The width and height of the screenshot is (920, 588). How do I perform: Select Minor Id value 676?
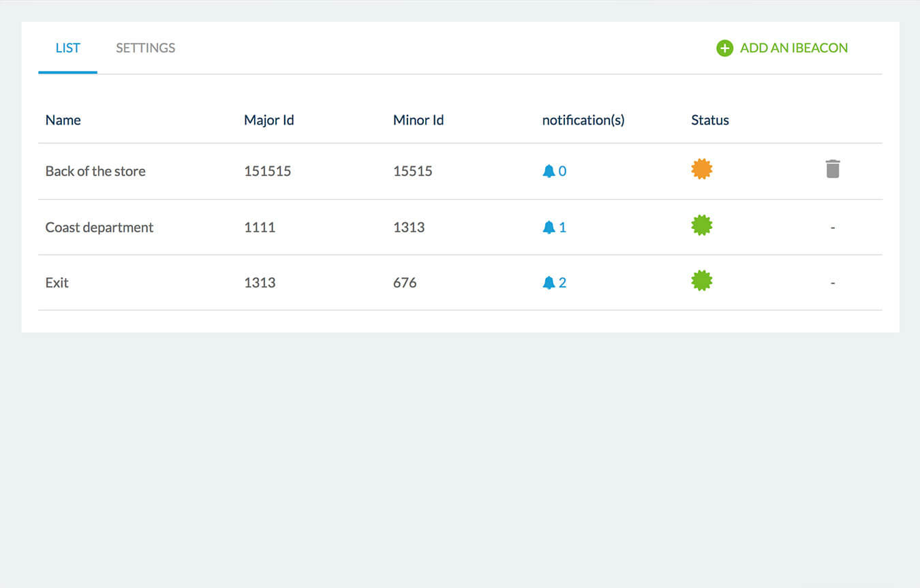405,283
